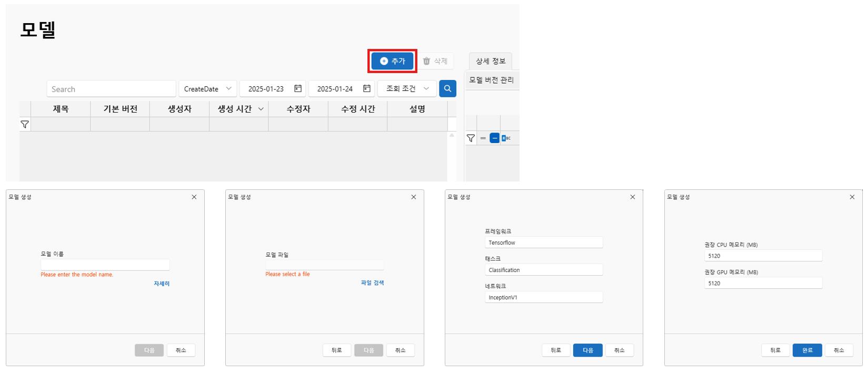Switch to the 상세 정보 tab
Screen dimensions: 868x373
491,61
